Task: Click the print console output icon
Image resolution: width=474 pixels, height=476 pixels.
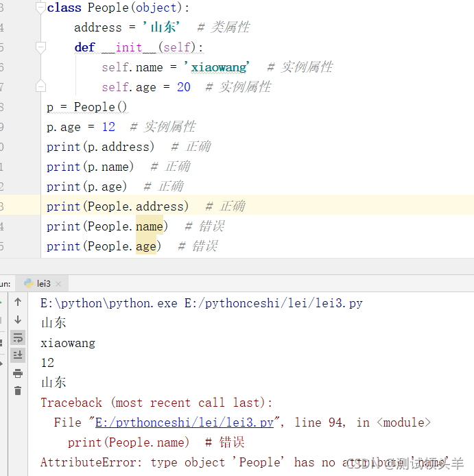Action: [x=18, y=373]
